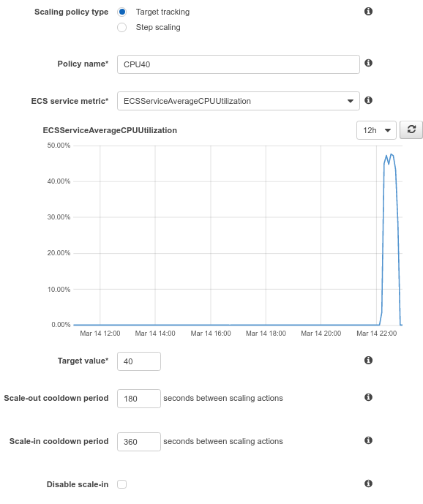Show info for Target value field
The image size is (423, 504).
click(368, 361)
